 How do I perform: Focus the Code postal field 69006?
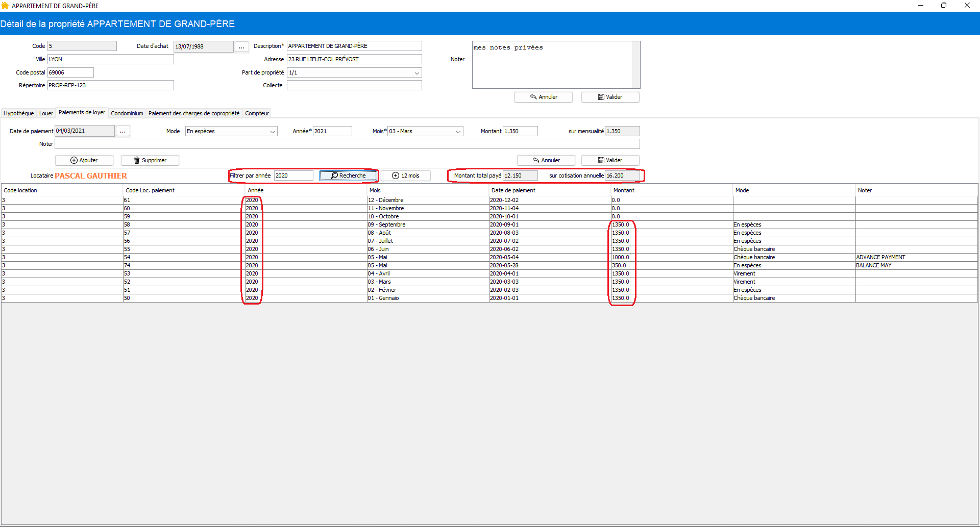point(70,72)
